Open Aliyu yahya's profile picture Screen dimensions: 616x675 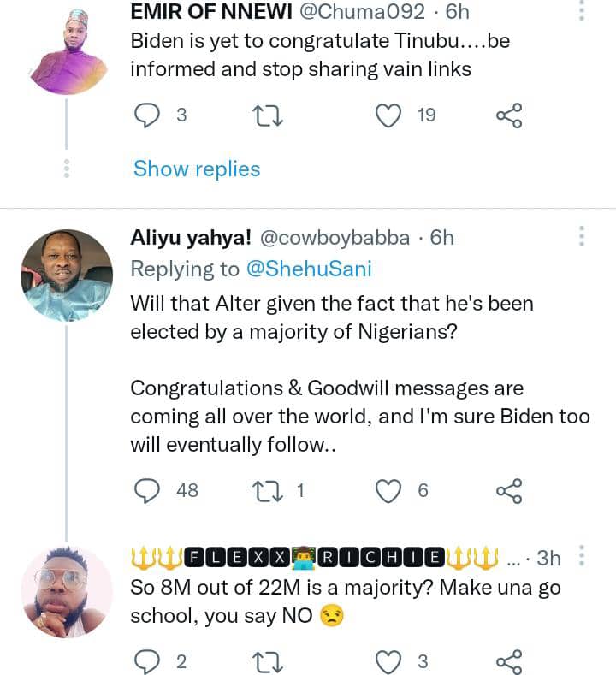66,275
